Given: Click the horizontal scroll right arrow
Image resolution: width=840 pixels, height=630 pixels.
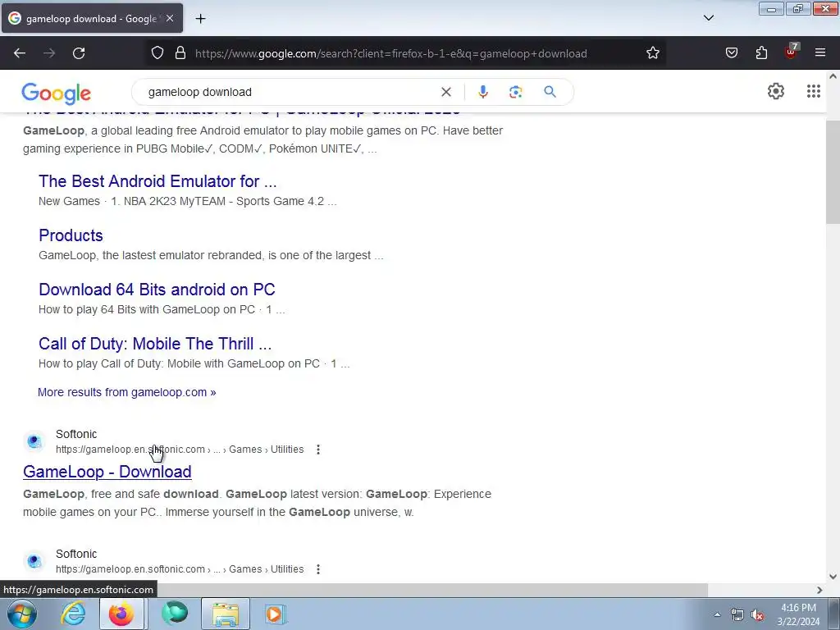Looking at the screenshot, I should click(819, 590).
